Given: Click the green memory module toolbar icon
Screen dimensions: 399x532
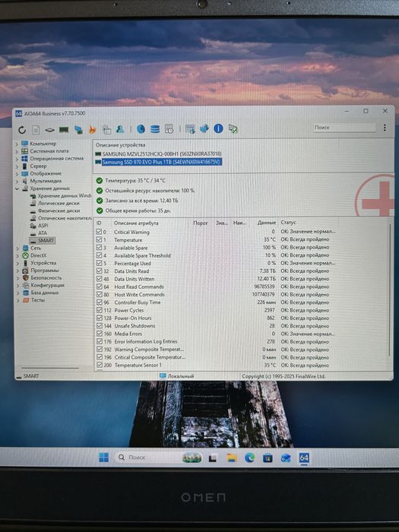Looking at the screenshot, I should (64, 130).
